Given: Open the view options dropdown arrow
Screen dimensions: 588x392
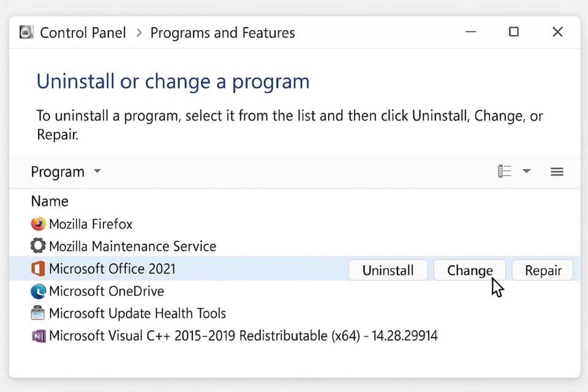Looking at the screenshot, I should (x=526, y=171).
